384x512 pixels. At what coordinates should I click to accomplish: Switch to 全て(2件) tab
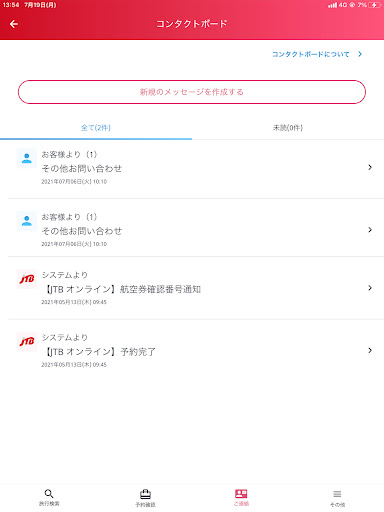tap(96, 128)
